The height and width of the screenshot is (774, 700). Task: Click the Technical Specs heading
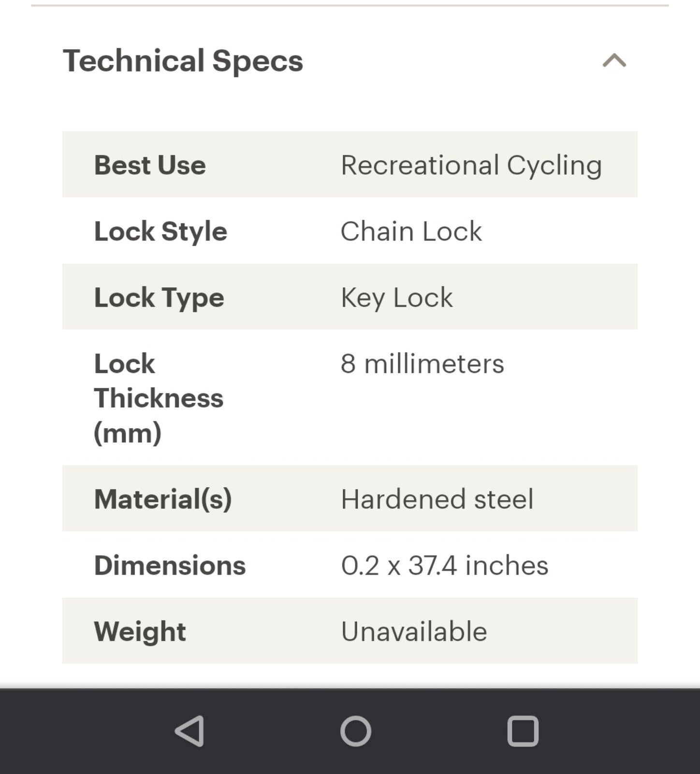pyautogui.click(x=183, y=61)
